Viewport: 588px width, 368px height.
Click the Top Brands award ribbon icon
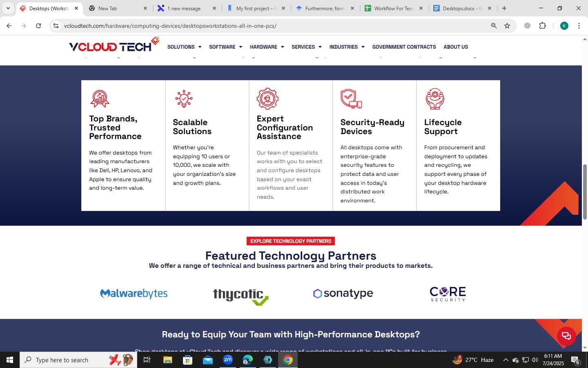coord(100,99)
